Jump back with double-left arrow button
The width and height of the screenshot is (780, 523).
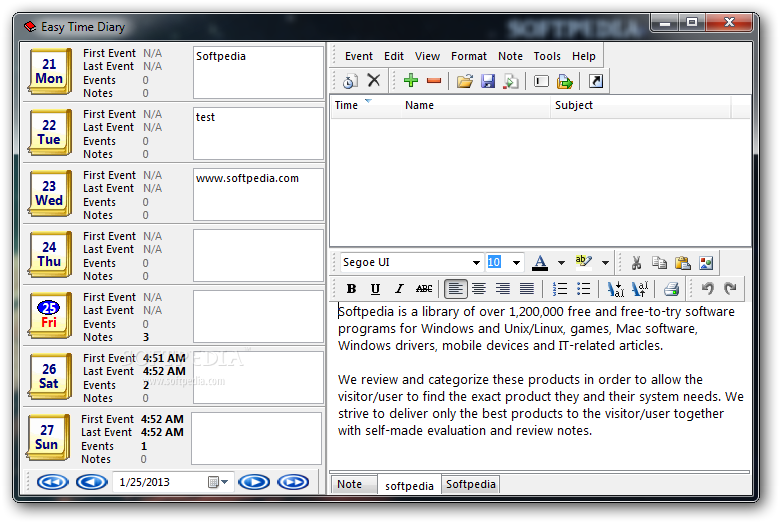[52, 482]
